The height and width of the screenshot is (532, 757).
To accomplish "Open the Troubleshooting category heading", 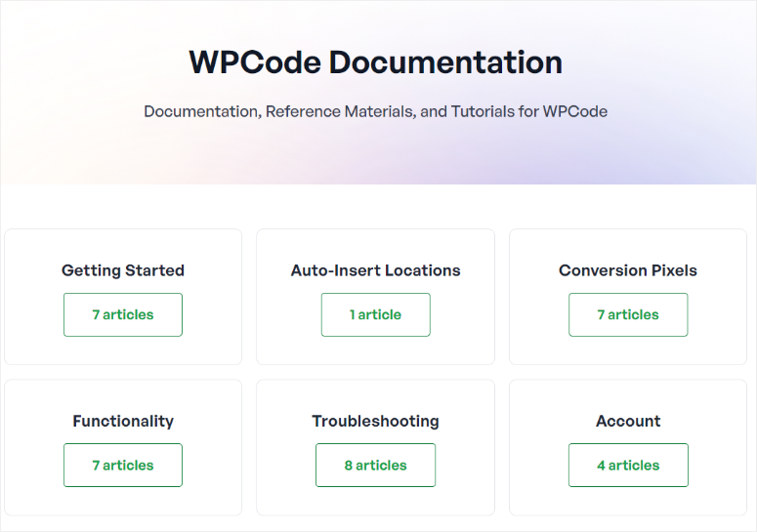I will coord(376,421).
